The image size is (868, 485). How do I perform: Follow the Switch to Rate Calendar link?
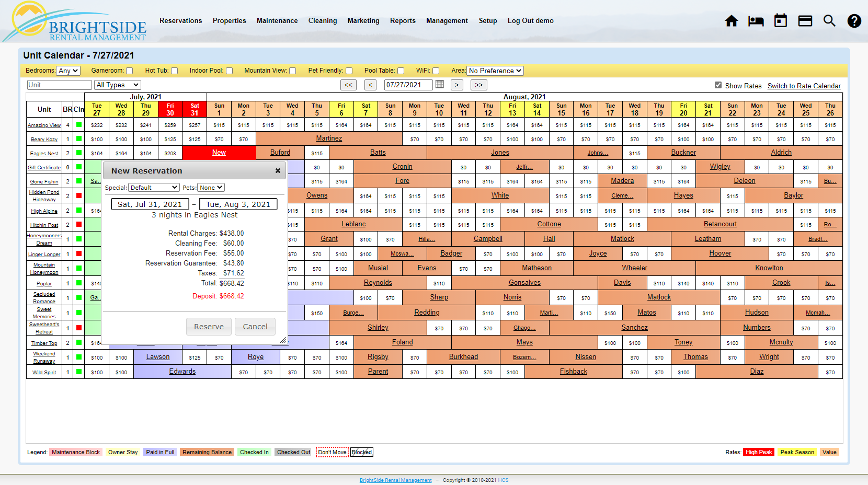point(804,86)
